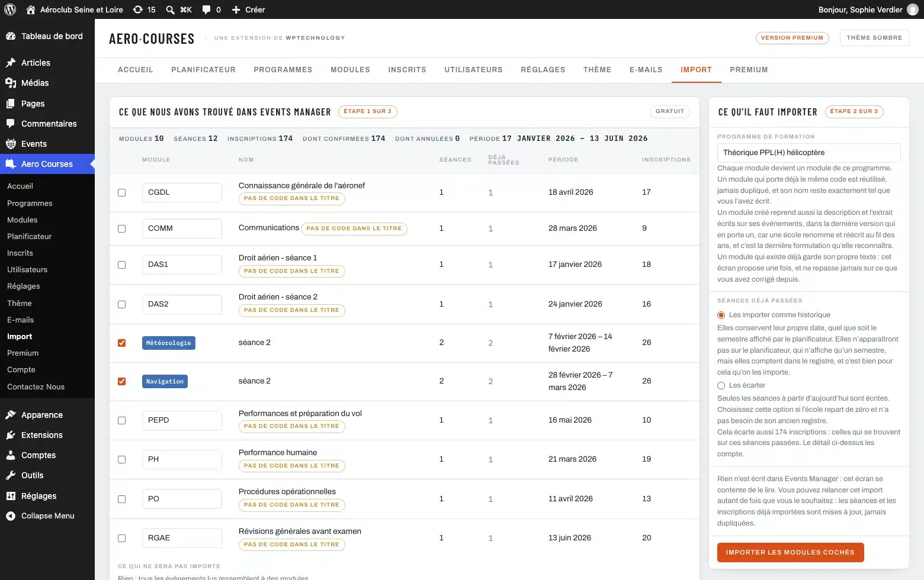Click the Médias sidebar icon
The width and height of the screenshot is (924, 580).
pyautogui.click(x=11, y=83)
